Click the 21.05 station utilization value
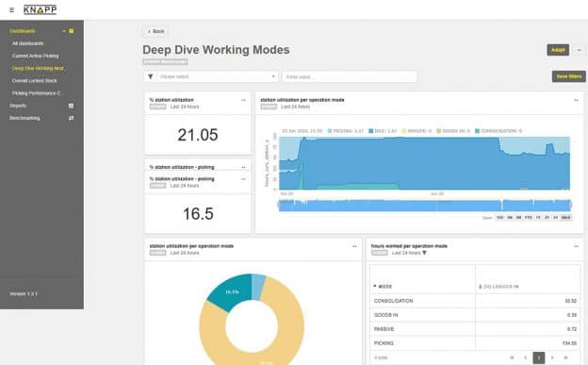 (198, 135)
